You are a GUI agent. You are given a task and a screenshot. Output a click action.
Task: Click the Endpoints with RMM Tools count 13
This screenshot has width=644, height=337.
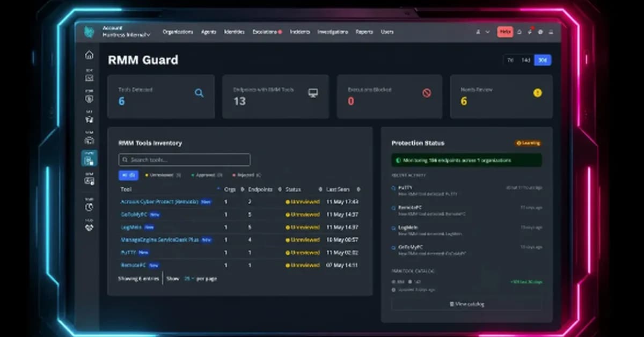pyautogui.click(x=239, y=101)
